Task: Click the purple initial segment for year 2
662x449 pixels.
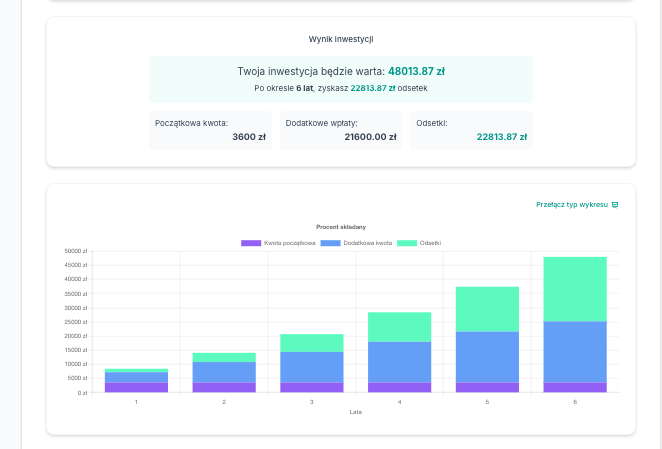Action: coord(224,388)
